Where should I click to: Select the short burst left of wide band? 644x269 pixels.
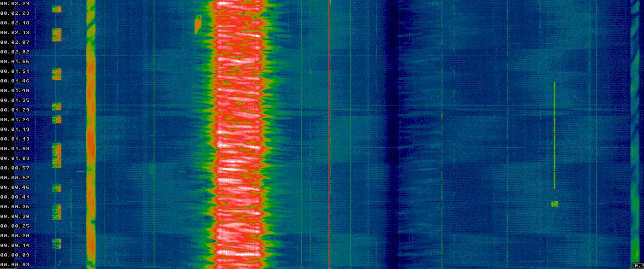pos(198,24)
